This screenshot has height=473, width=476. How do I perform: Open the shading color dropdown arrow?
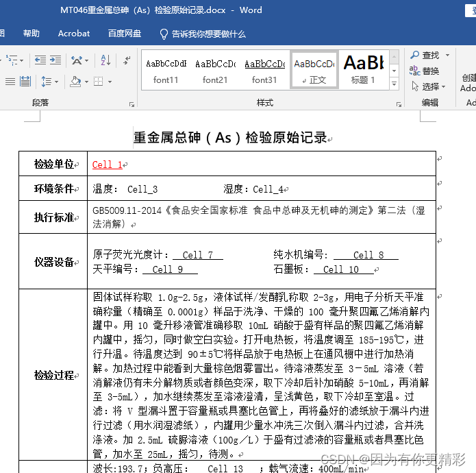(86, 82)
